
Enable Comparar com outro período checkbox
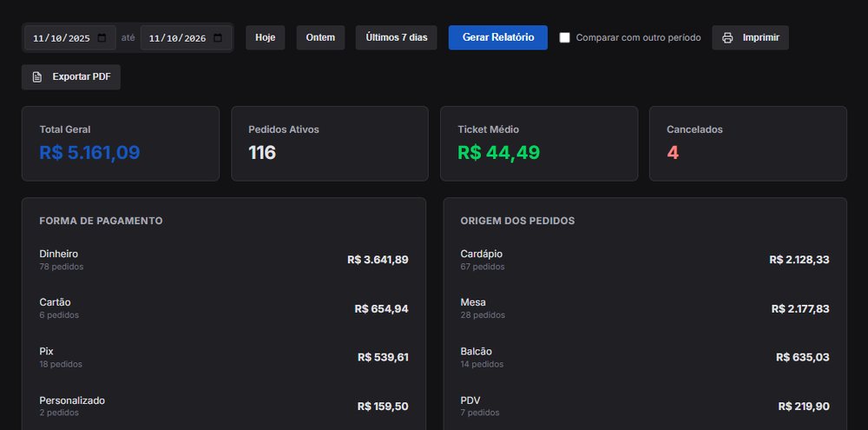click(564, 37)
